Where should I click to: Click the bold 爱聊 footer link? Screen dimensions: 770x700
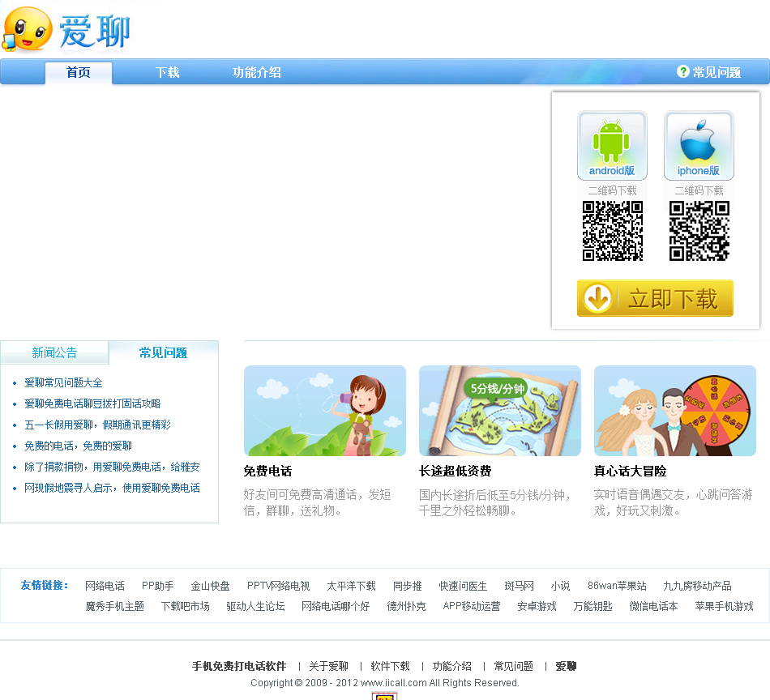[x=566, y=666]
